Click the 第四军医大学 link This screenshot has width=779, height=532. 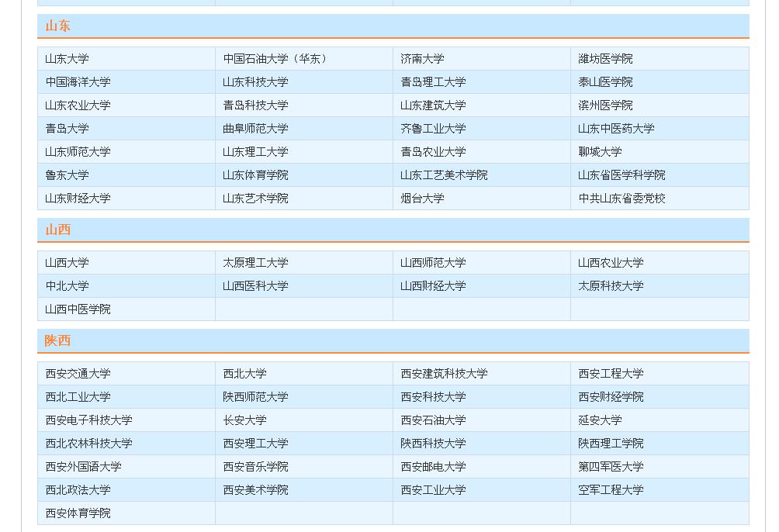[611, 467]
